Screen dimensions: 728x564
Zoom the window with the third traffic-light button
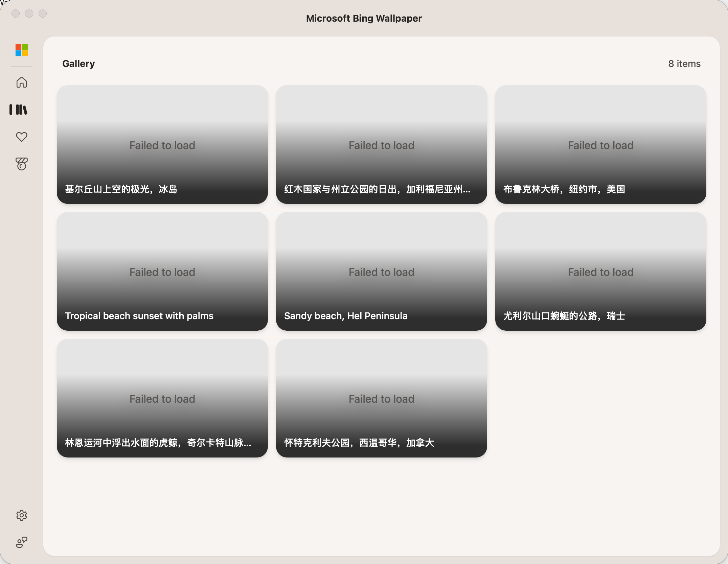pos(43,14)
